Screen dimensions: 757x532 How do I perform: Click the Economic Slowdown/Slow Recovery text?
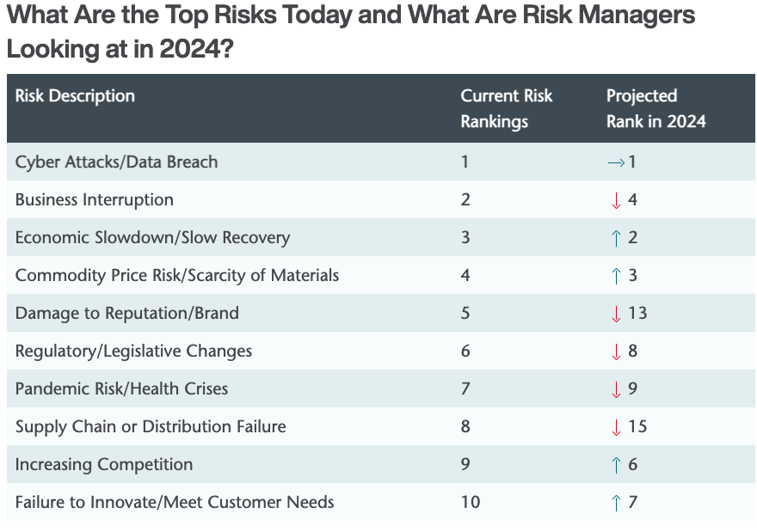[152, 237]
